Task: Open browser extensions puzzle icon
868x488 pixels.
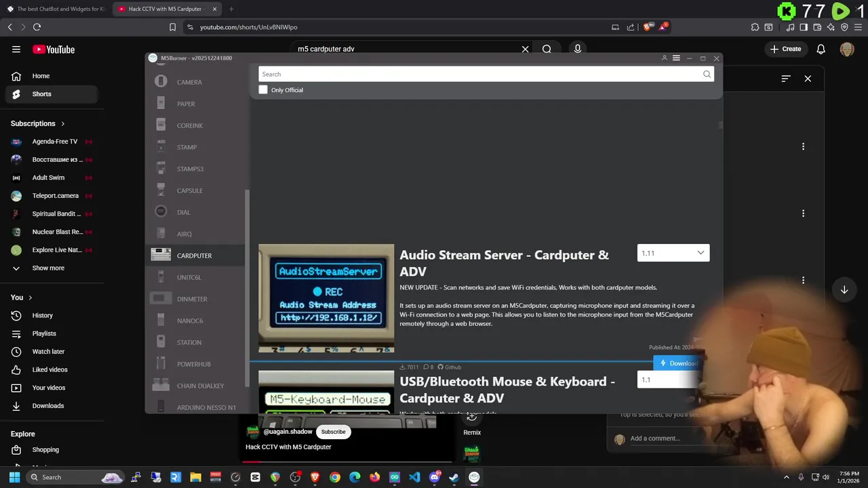Action: tap(755, 27)
